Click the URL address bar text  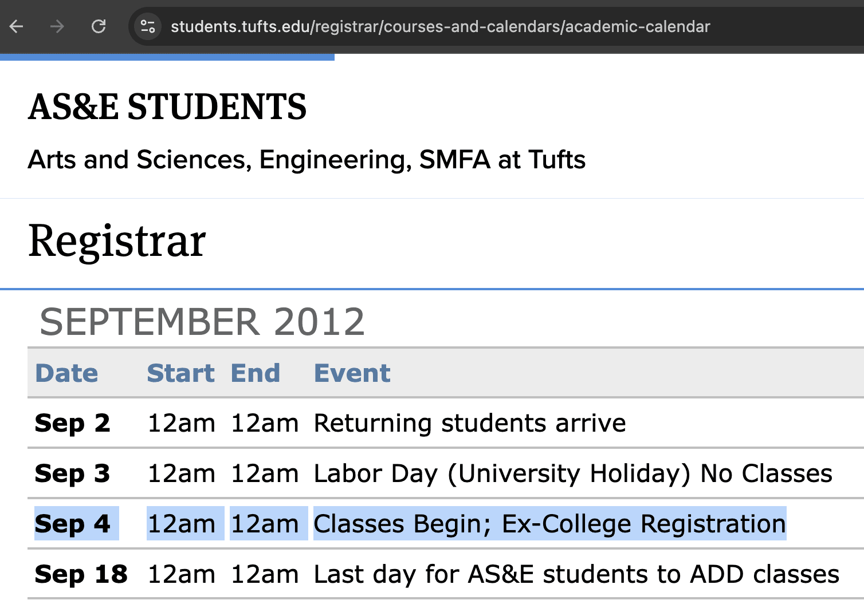coord(440,26)
